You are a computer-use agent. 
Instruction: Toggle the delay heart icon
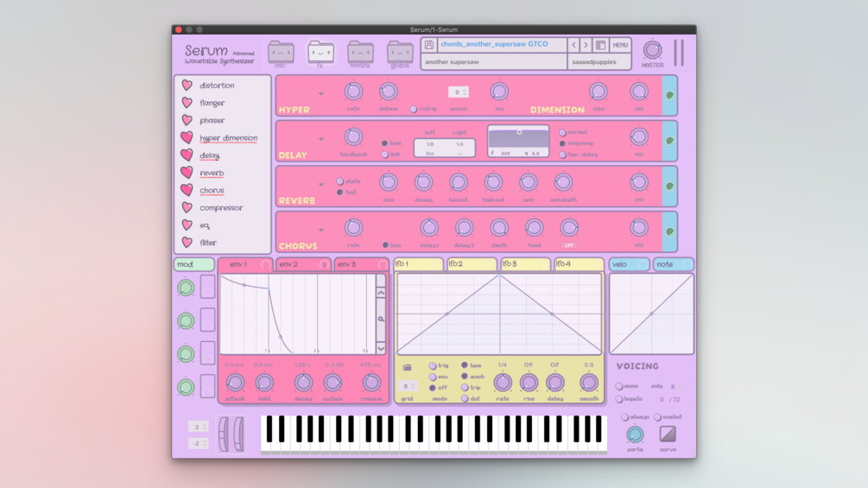(187, 155)
